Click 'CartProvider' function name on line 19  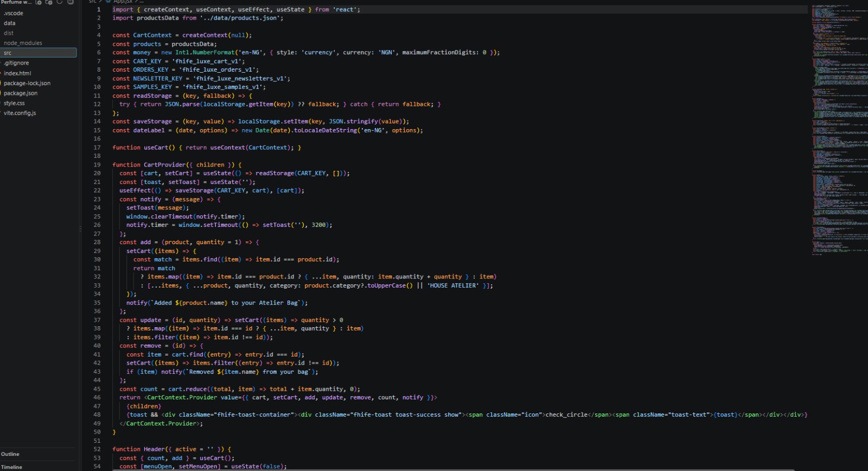click(164, 165)
